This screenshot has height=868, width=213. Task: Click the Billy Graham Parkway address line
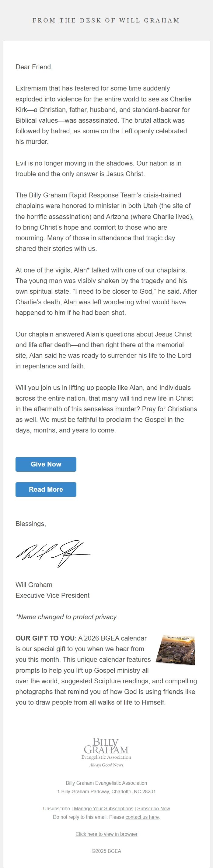pos(106,791)
